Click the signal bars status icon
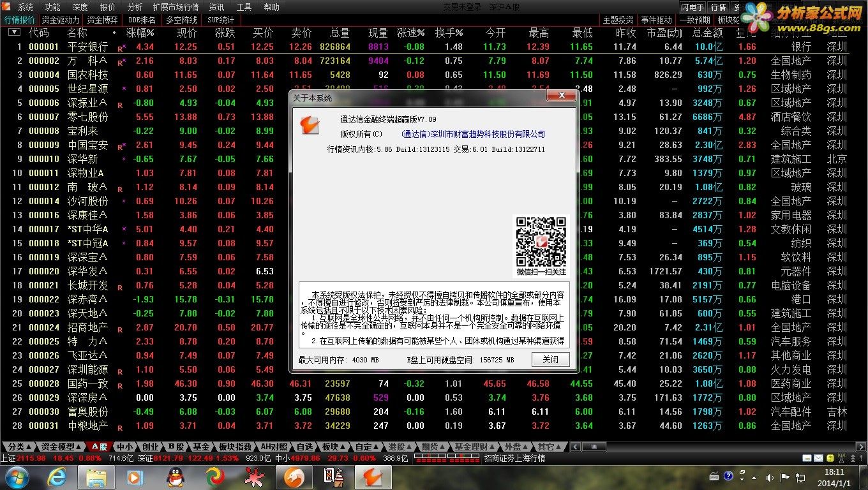This screenshot has width=868, height=490. (841, 458)
